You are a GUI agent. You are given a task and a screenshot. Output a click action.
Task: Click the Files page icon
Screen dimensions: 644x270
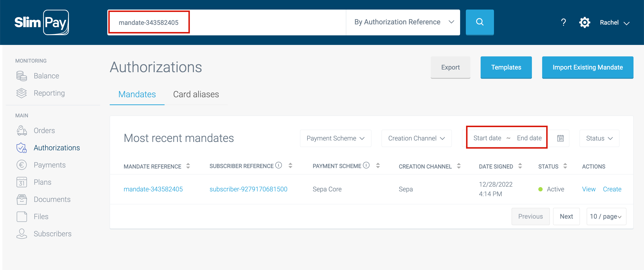[21, 217]
